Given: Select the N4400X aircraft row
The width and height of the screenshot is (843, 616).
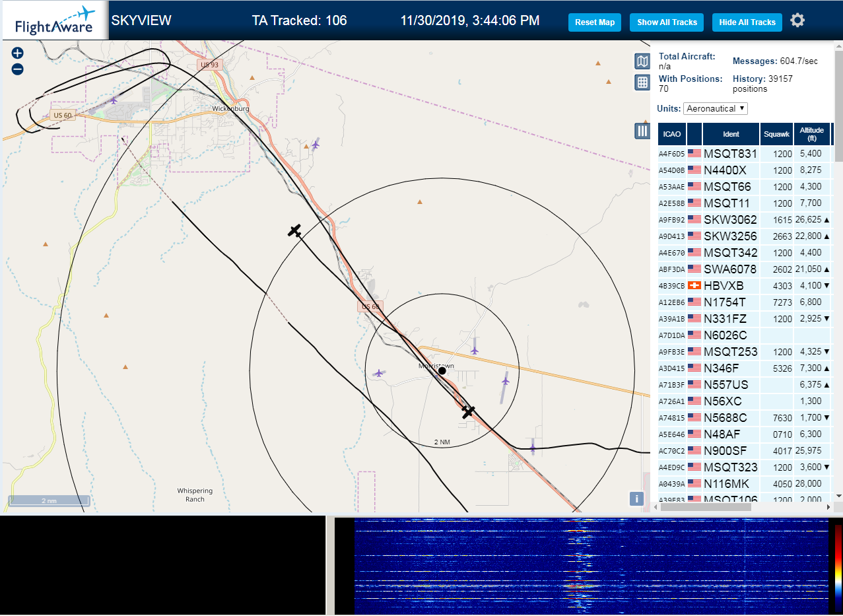Looking at the screenshot, I should pos(745,170).
